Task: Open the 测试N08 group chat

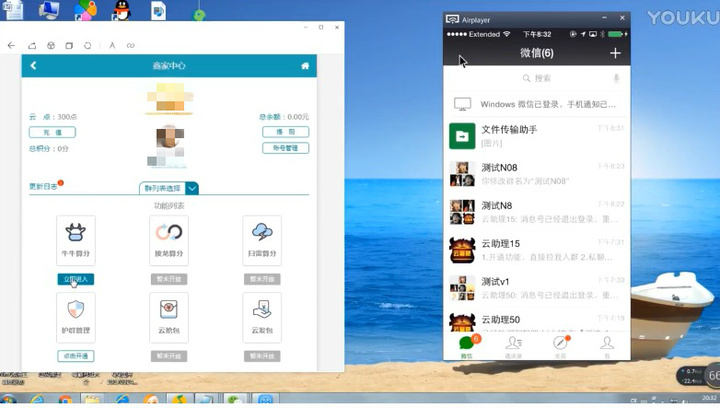Action: pyautogui.click(x=537, y=174)
